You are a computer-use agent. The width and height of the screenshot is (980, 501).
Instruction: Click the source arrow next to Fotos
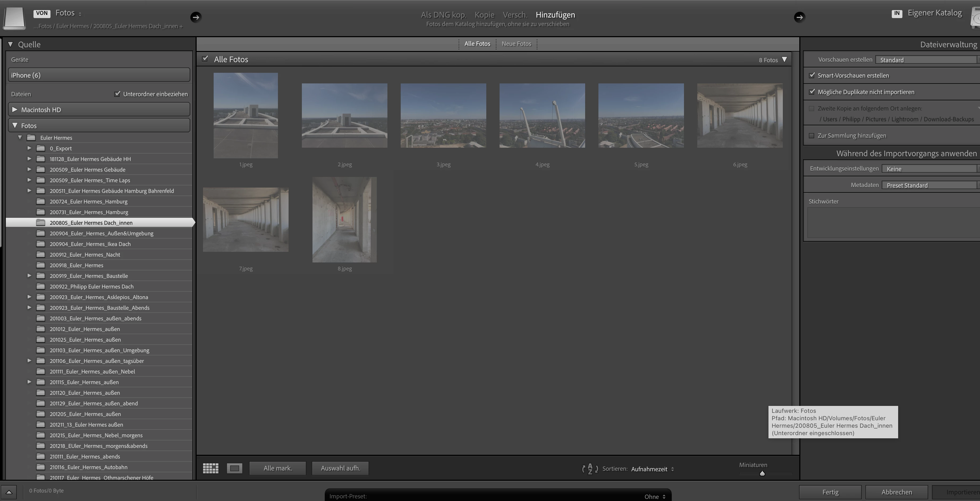pyautogui.click(x=196, y=17)
